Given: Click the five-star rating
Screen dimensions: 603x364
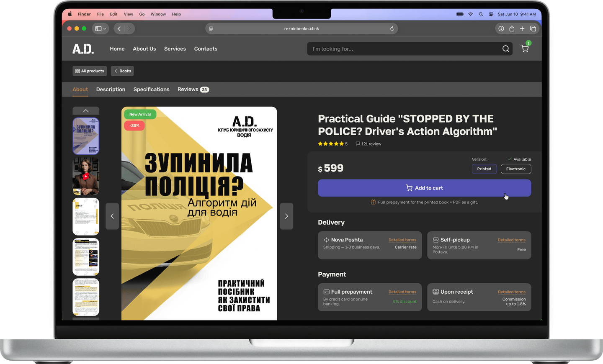Looking at the screenshot, I should (331, 144).
